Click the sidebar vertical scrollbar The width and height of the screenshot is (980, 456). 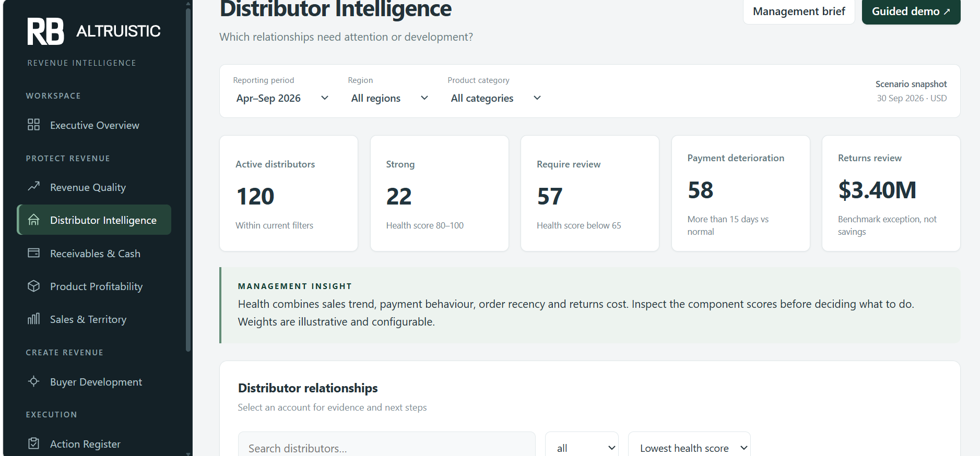point(188,180)
